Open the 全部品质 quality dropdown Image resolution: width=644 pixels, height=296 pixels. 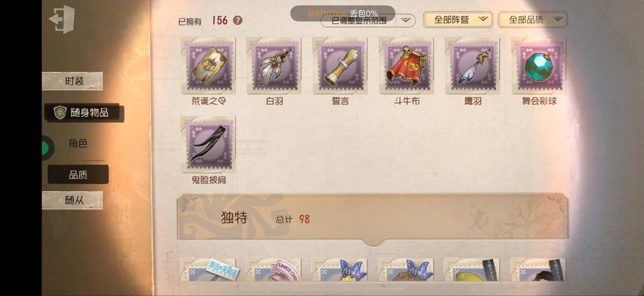click(533, 20)
